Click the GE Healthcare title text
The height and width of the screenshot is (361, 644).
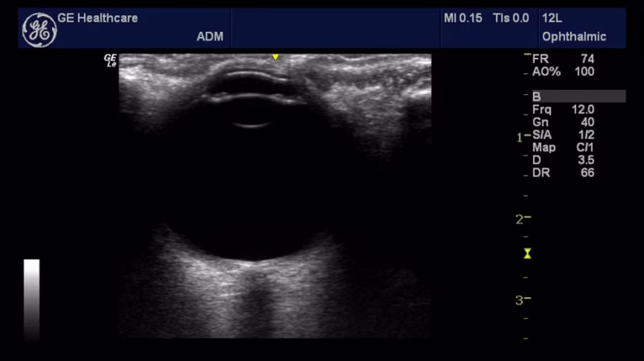97,18
